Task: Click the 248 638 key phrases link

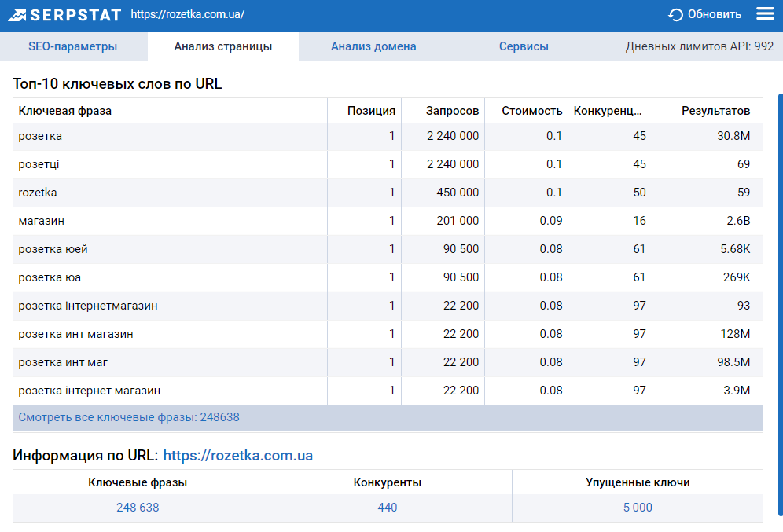Action: click(x=138, y=508)
